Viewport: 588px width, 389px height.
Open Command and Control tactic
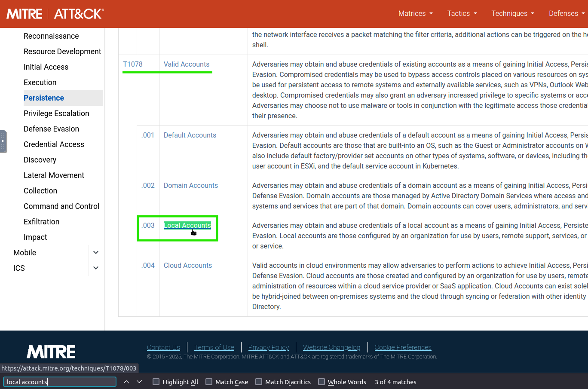click(61, 206)
